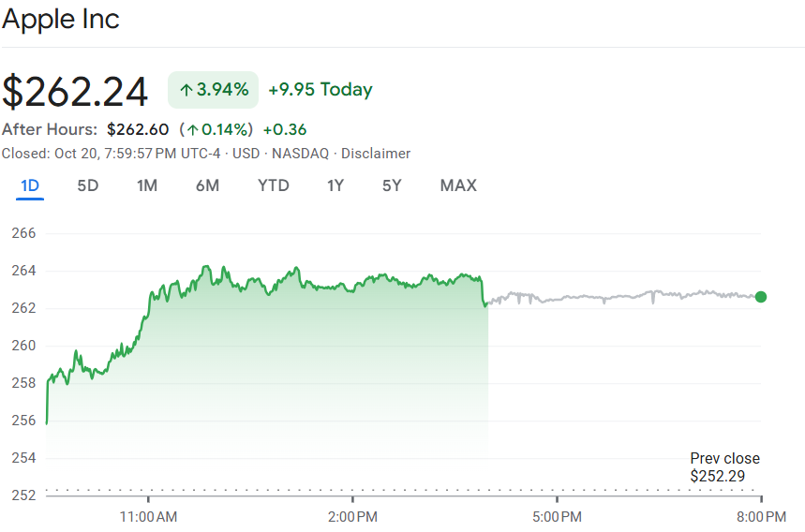Select the 1D time range tab
Image resolution: width=805 pixels, height=532 pixels.
point(30,185)
